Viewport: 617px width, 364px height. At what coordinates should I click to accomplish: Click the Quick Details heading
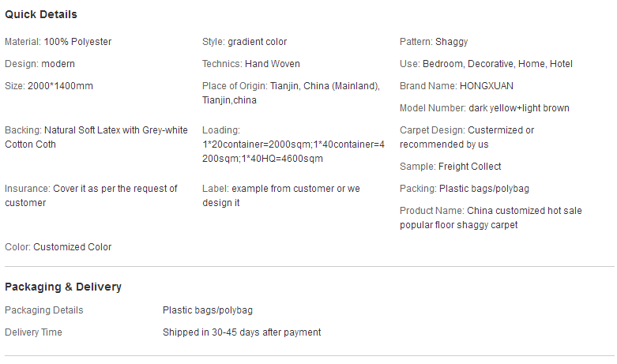(41, 14)
